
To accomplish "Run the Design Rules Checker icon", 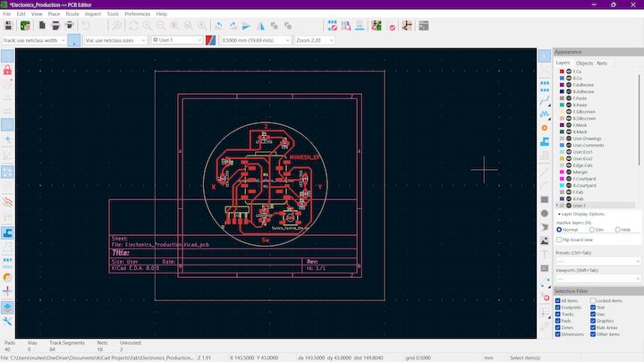I will (x=393, y=26).
